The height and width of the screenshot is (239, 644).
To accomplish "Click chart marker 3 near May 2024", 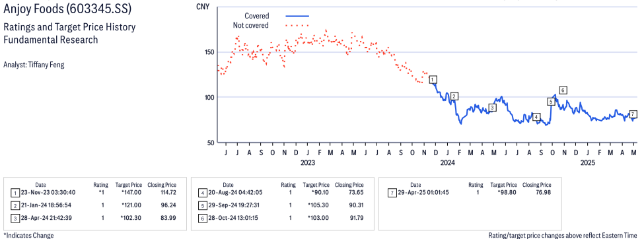I will click(493, 108).
